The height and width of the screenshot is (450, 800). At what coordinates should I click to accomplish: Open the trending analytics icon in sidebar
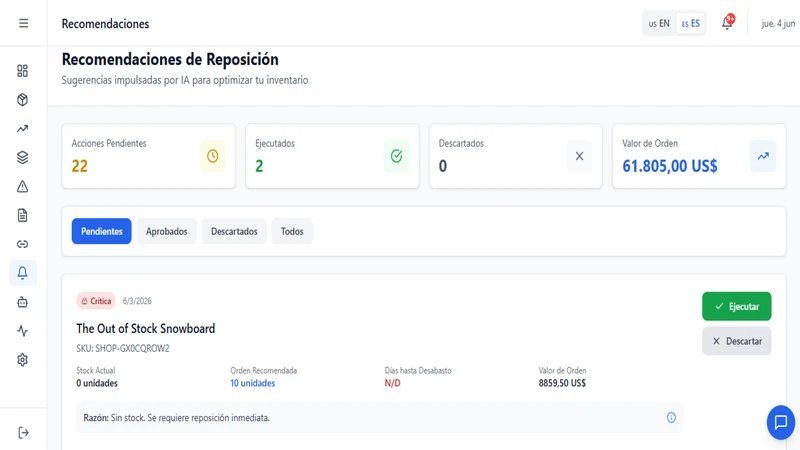[22, 129]
